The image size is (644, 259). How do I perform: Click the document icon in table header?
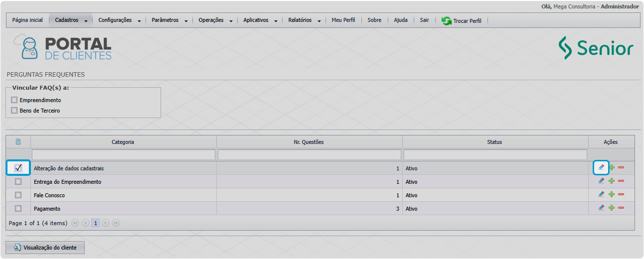click(18, 141)
